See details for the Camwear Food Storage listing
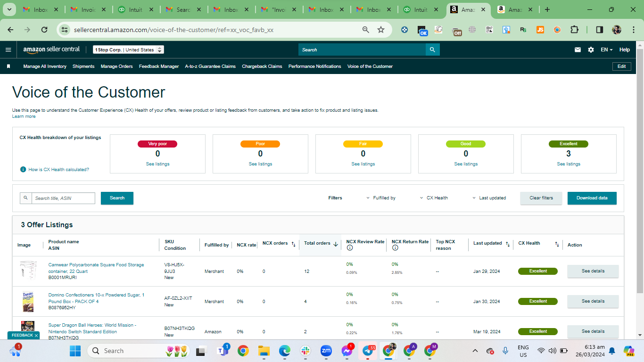This screenshot has height=362, width=644. tap(593, 271)
